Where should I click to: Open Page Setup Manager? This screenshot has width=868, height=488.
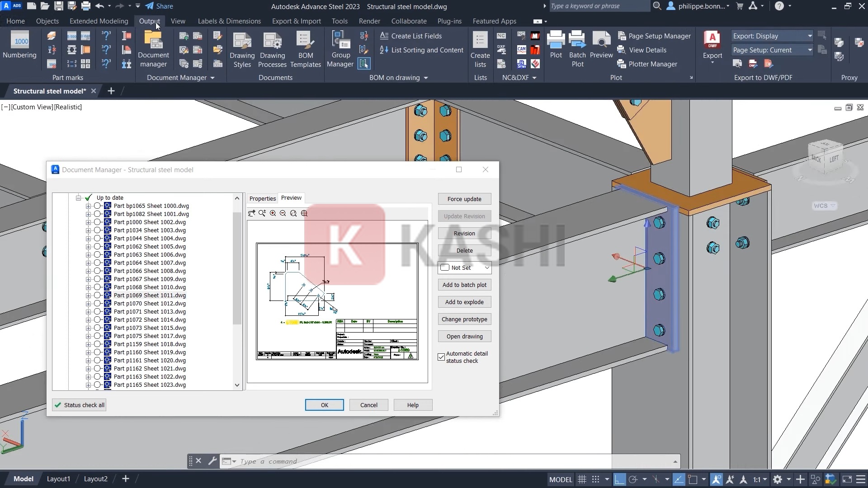(659, 36)
